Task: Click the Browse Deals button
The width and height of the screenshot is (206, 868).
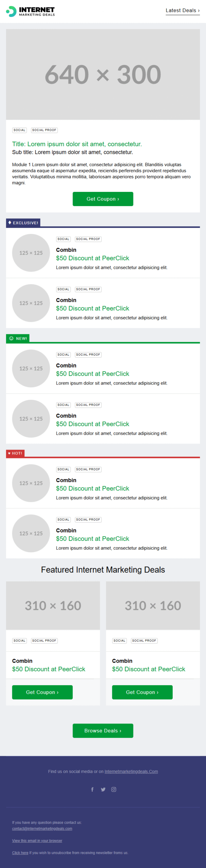Action: pos(103,731)
